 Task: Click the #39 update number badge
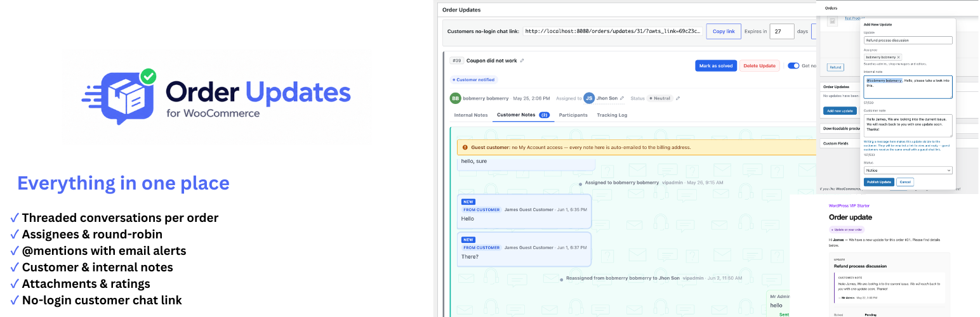[456, 61]
